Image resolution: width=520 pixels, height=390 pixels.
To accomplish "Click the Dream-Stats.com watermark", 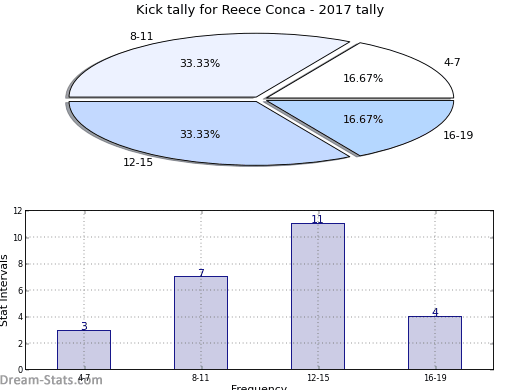I will pos(51,380).
